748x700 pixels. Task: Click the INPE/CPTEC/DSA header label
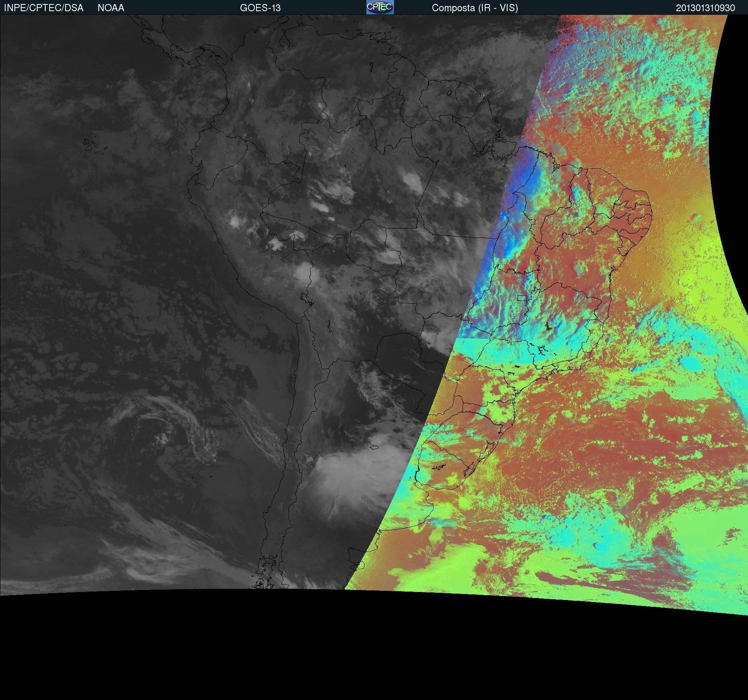tap(44, 8)
